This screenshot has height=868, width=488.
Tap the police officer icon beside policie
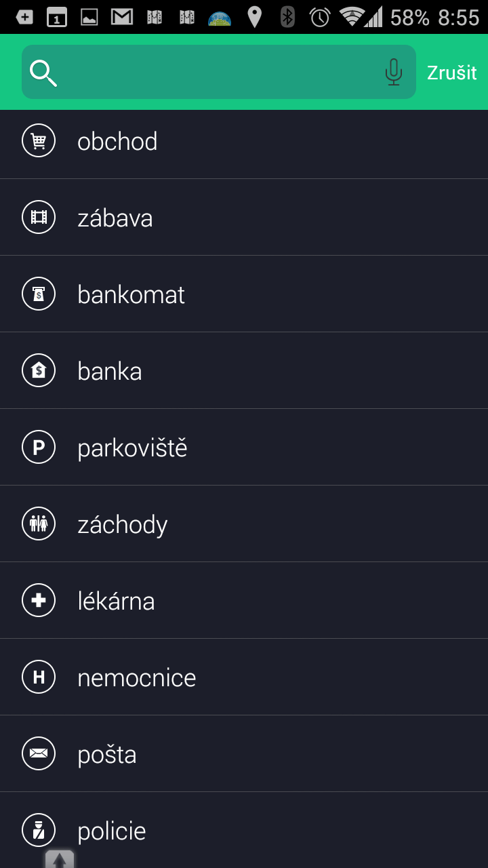39,831
